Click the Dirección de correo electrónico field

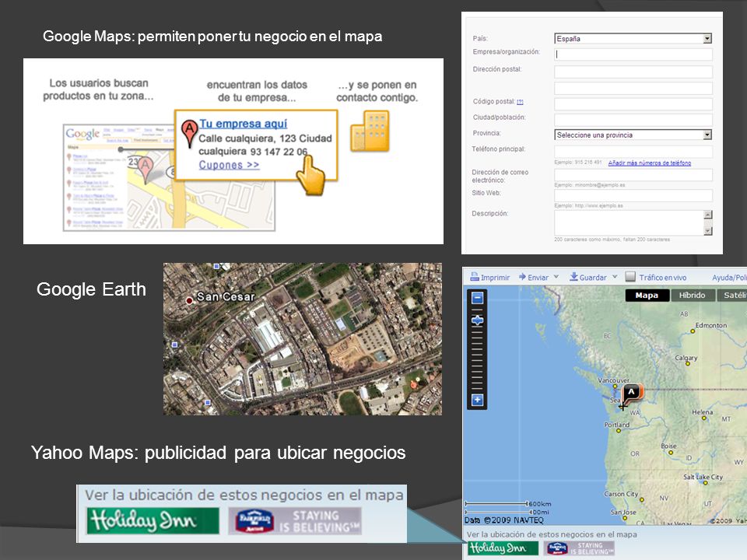point(633,175)
